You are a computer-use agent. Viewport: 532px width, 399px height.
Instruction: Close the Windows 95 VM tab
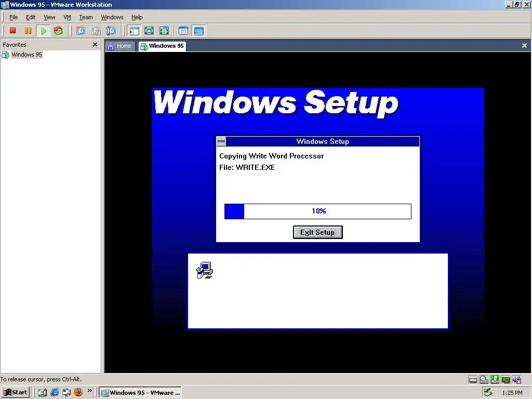(524, 46)
